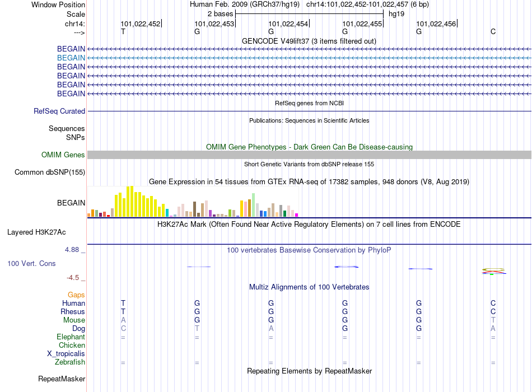Click the C base in the Rhesus row

[x=493, y=311]
